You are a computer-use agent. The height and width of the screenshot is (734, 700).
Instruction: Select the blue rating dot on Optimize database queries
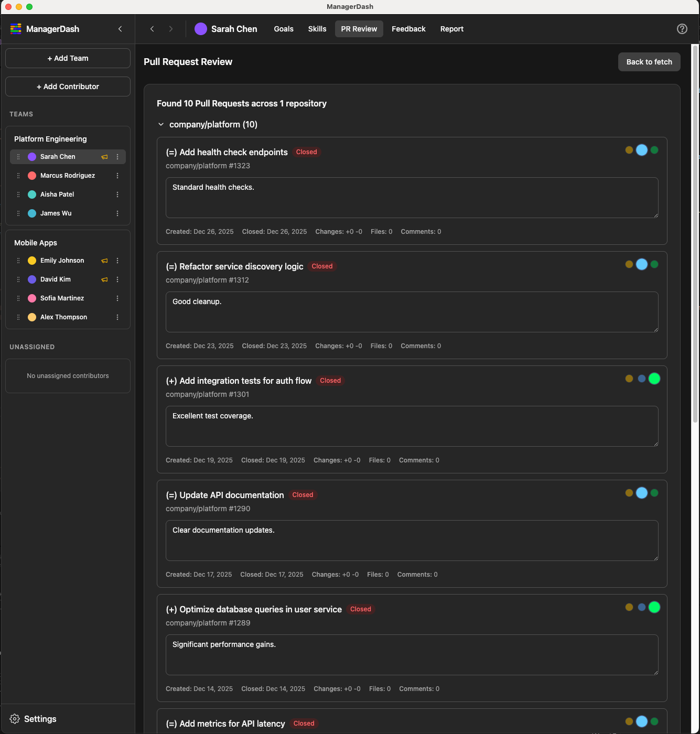tap(641, 607)
